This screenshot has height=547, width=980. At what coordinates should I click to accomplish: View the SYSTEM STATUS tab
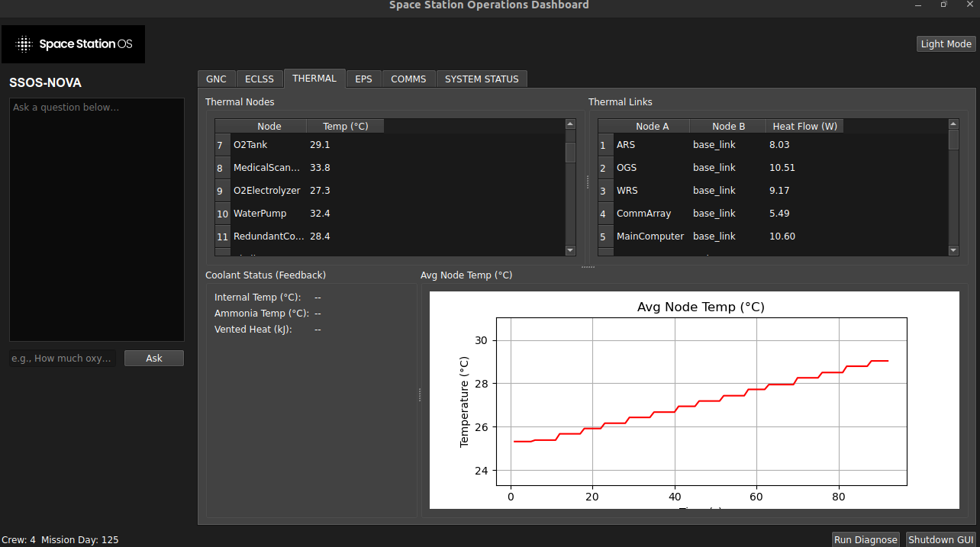tap(482, 78)
